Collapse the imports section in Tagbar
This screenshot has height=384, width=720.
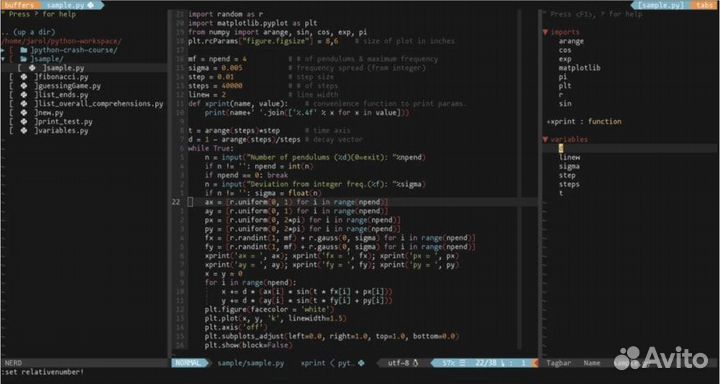pos(545,32)
